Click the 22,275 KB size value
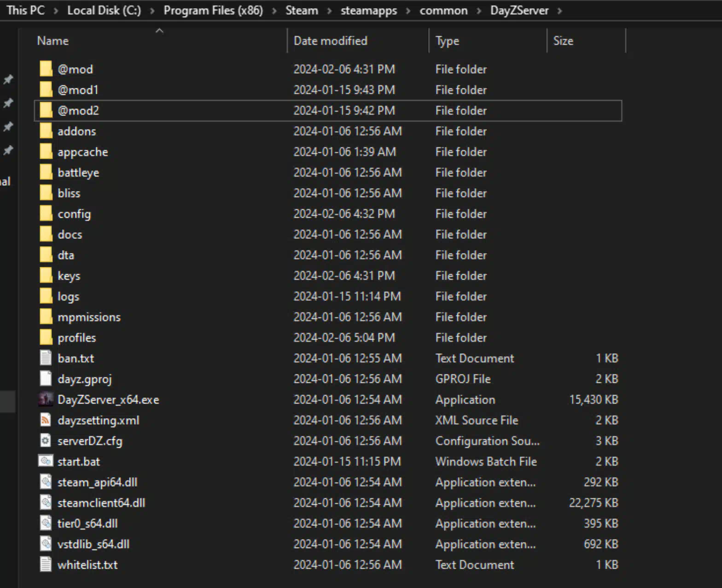The width and height of the screenshot is (722, 588). [594, 503]
